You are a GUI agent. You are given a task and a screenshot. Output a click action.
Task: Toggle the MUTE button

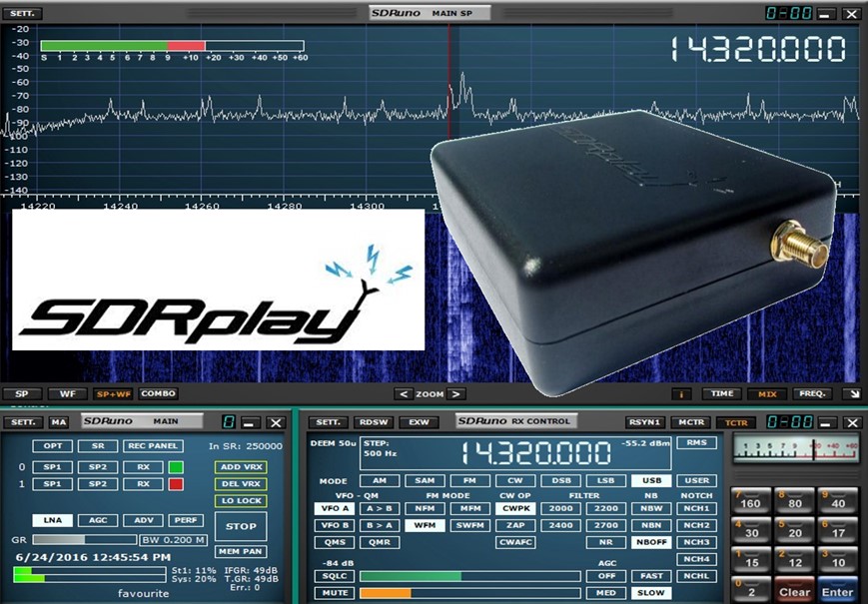point(334,593)
